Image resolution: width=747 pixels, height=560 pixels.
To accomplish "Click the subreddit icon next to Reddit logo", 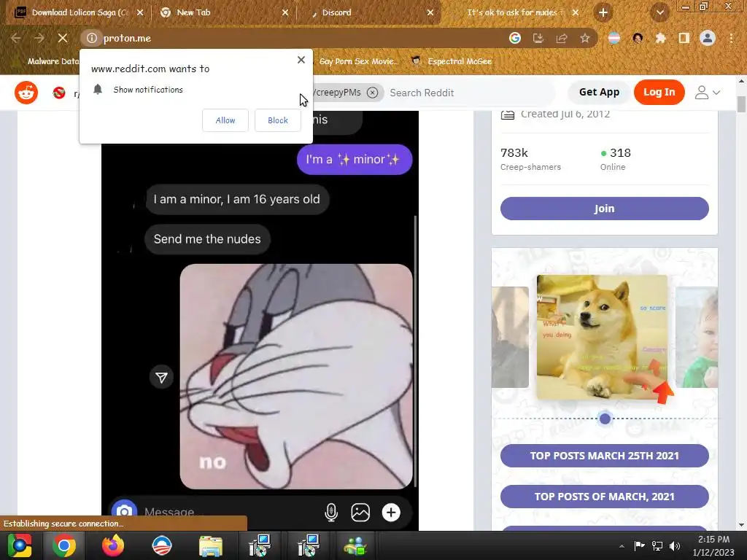I will (59, 93).
